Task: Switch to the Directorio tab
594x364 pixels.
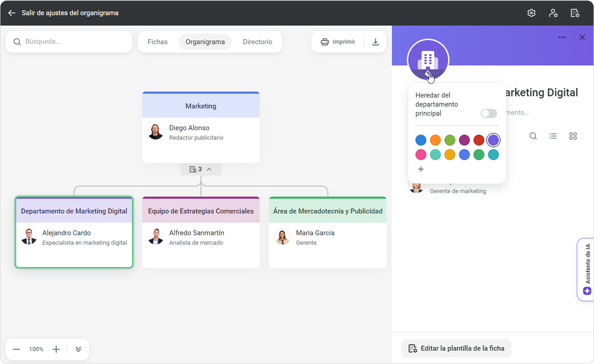Action: click(x=257, y=42)
